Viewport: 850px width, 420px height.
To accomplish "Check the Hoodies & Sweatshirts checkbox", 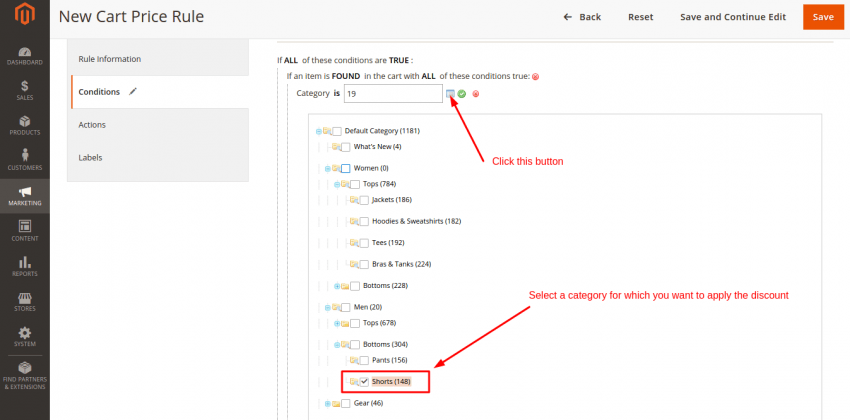I will pyautogui.click(x=364, y=221).
